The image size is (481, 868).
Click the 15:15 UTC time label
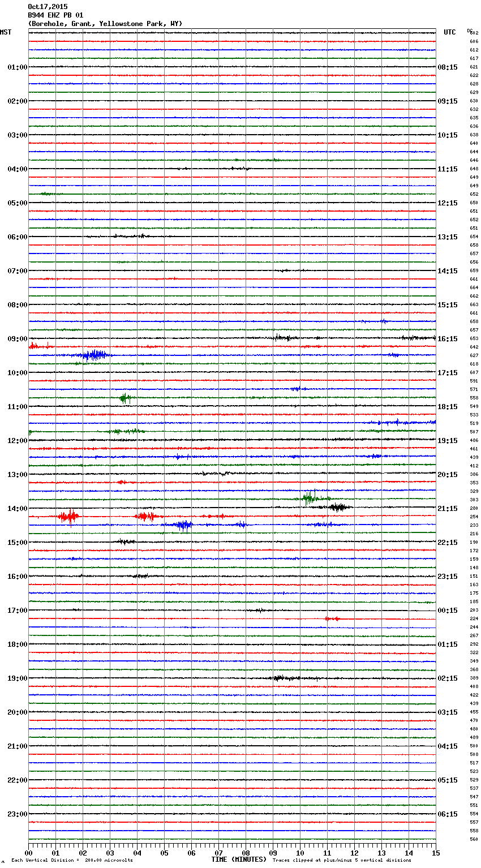(448, 305)
